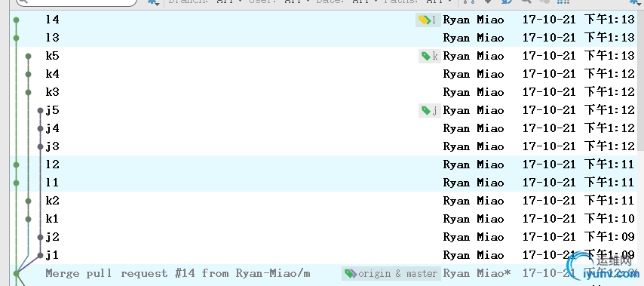Select the Merge pull request #14 commit
644x286 pixels.
[x=178, y=273]
